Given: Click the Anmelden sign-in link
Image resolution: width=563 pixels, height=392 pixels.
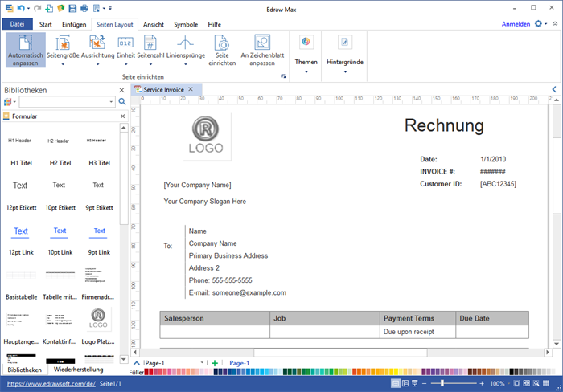Looking at the screenshot, I should click(x=516, y=24).
